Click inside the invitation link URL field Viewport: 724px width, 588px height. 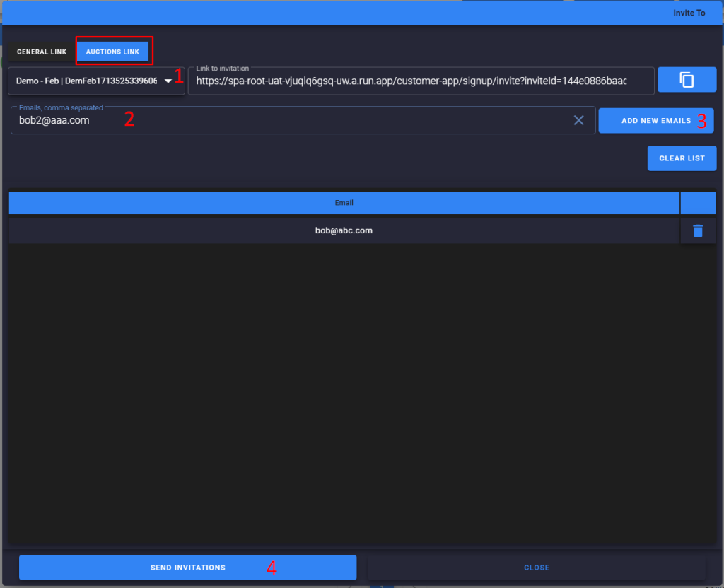(x=410, y=81)
